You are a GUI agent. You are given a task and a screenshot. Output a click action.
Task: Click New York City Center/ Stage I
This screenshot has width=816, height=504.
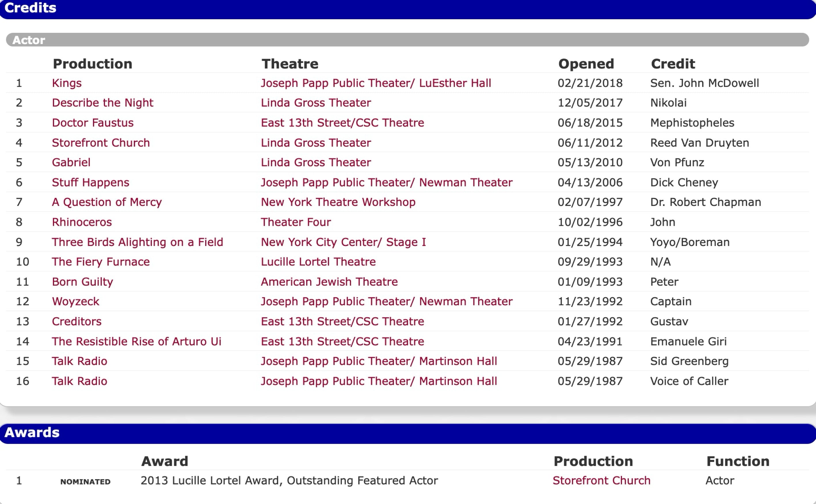click(343, 242)
